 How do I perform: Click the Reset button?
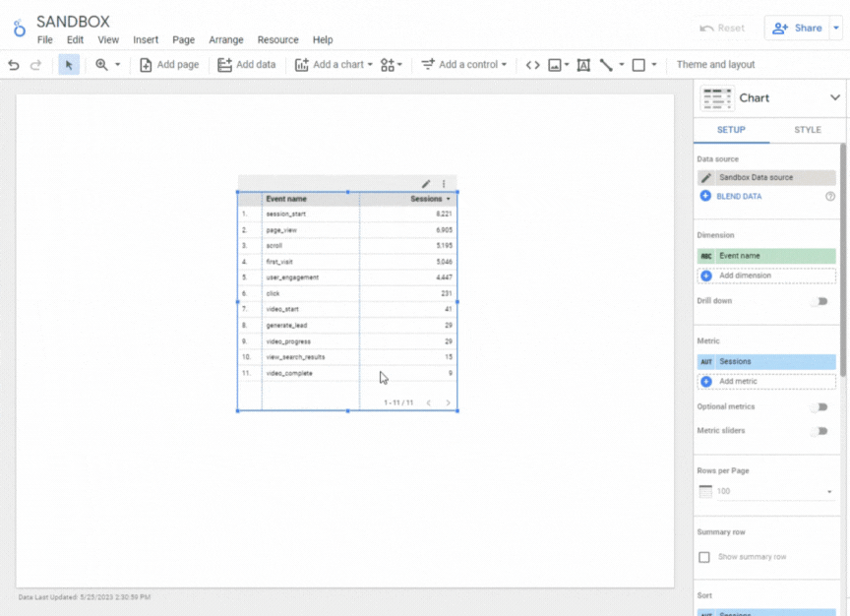[722, 29]
